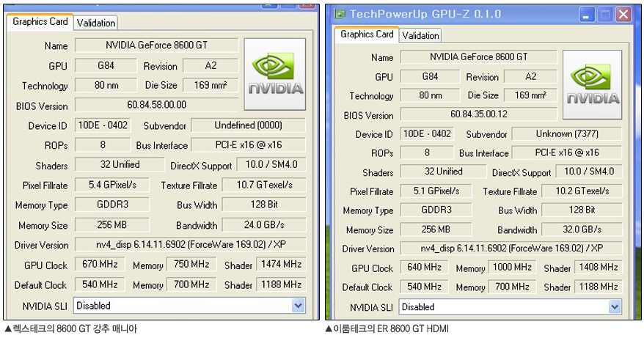Click Shader clock value 1474 MHz
Viewport: 644px width, 338px height.
282,264
